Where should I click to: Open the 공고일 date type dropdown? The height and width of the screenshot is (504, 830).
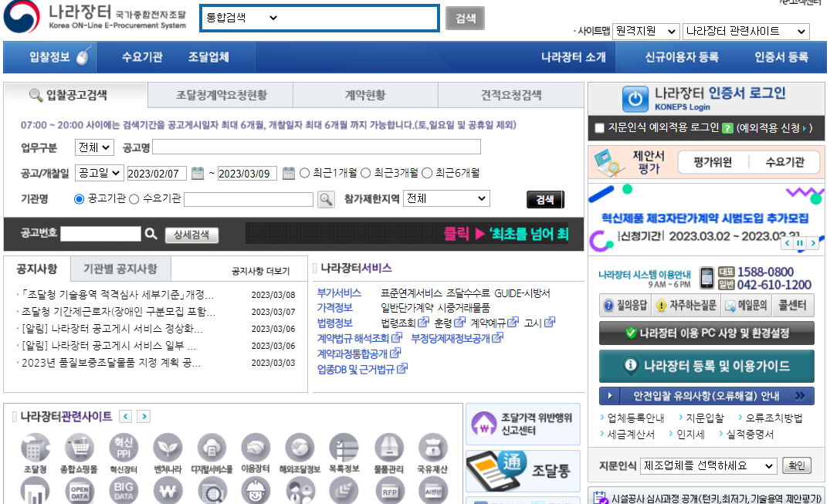[100, 173]
